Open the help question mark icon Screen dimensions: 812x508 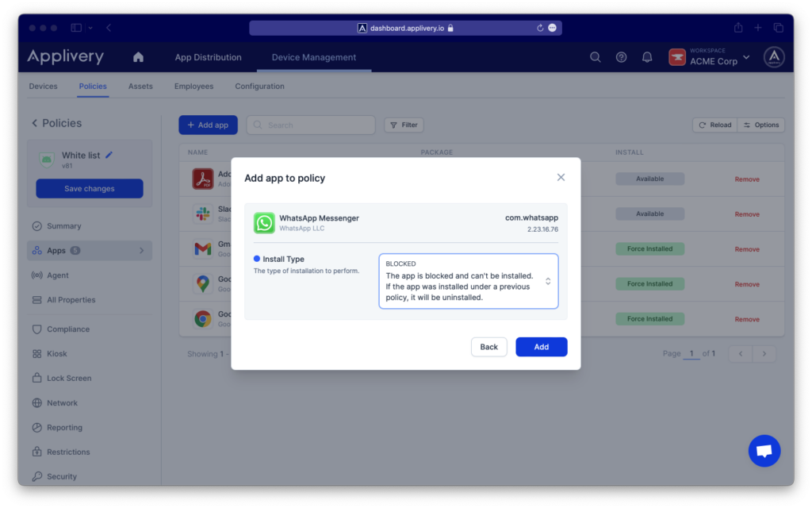point(622,57)
